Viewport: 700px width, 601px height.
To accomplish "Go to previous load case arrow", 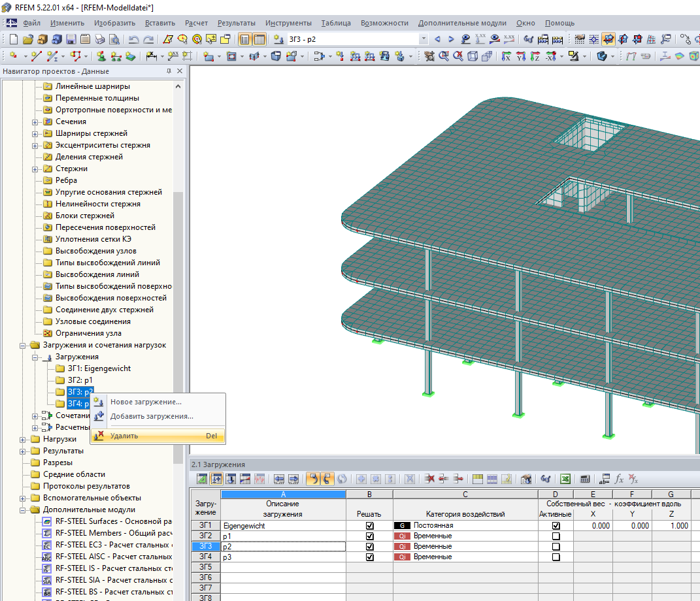I will click(x=437, y=39).
